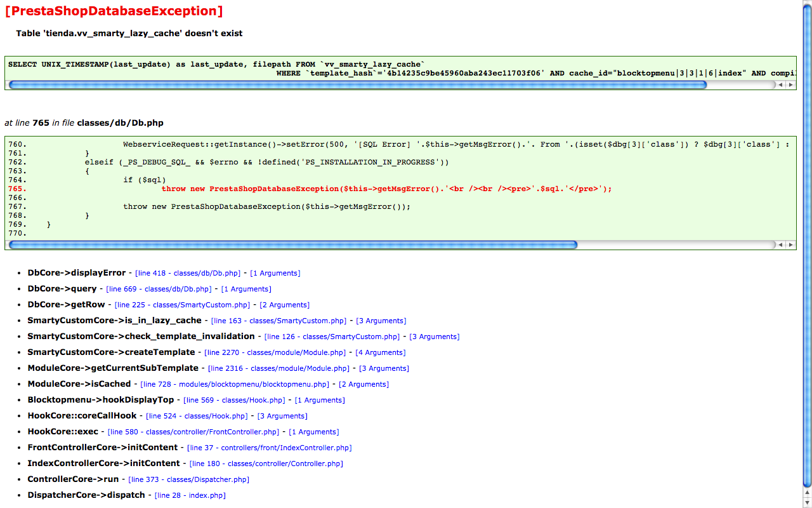
Task: Click the 'SELECT UNIX_TIMESTAMP(last_update)' query line
Action: [x=216, y=64]
